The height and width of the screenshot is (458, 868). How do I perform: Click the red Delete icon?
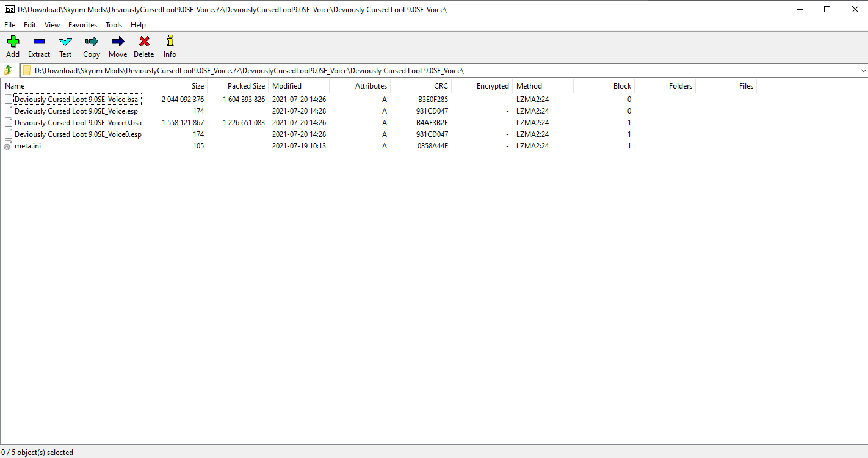[144, 42]
